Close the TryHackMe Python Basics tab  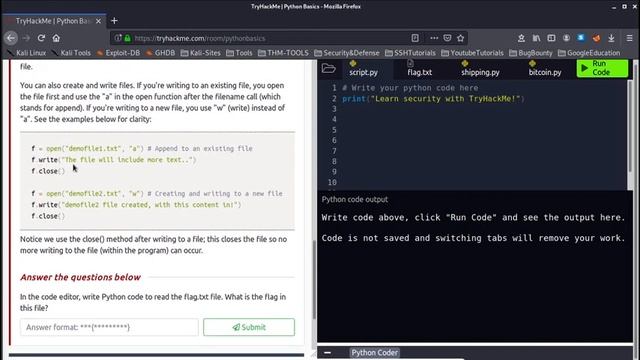98,21
